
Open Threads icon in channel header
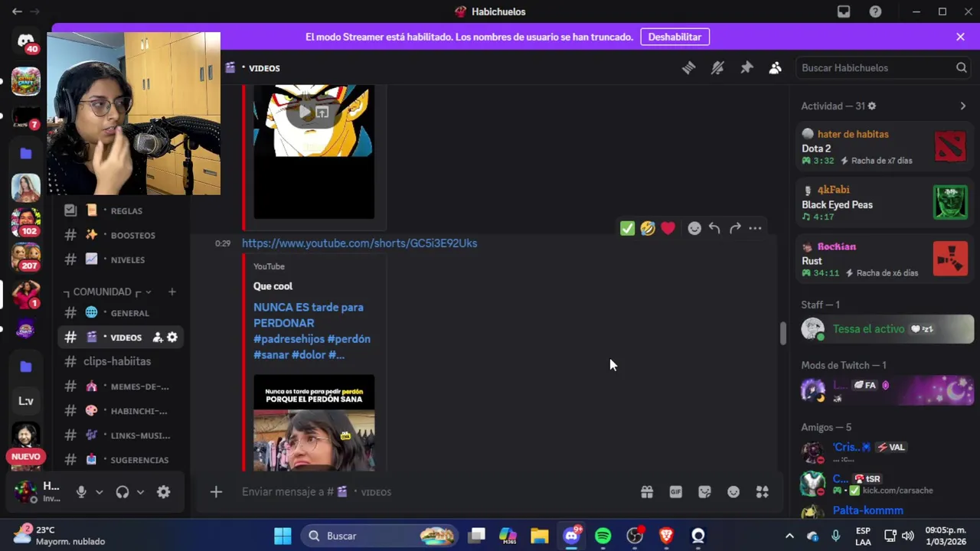pyautogui.click(x=688, y=68)
